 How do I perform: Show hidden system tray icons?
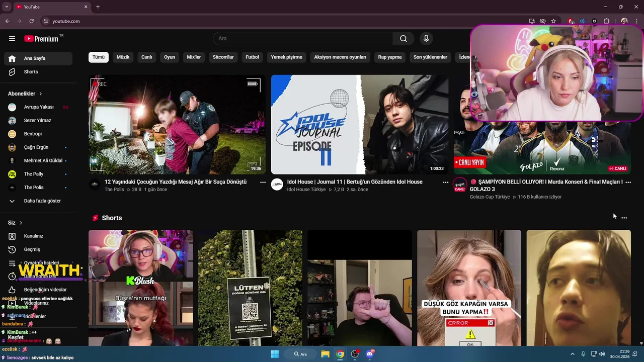click(572, 354)
